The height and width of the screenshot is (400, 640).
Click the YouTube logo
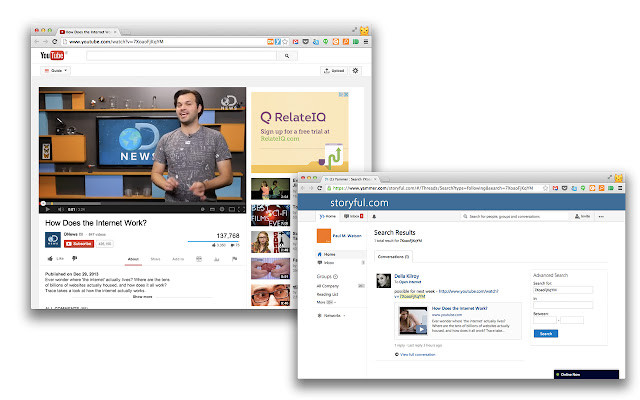pyautogui.click(x=52, y=55)
